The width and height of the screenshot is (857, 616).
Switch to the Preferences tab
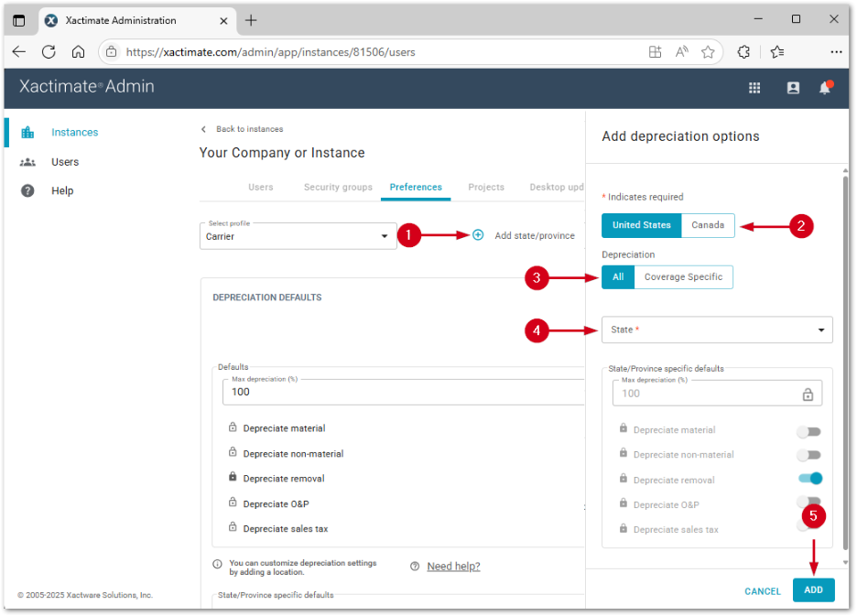coord(416,188)
